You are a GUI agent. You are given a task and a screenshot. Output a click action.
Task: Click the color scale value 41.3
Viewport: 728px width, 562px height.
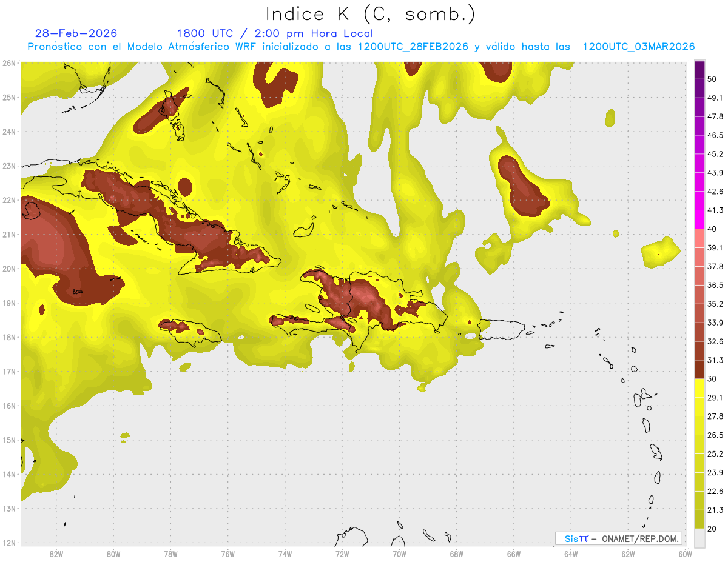(x=715, y=211)
